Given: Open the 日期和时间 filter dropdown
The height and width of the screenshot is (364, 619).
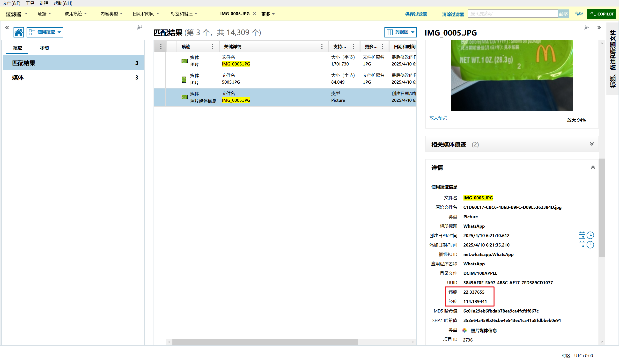Looking at the screenshot, I should tap(146, 14).
